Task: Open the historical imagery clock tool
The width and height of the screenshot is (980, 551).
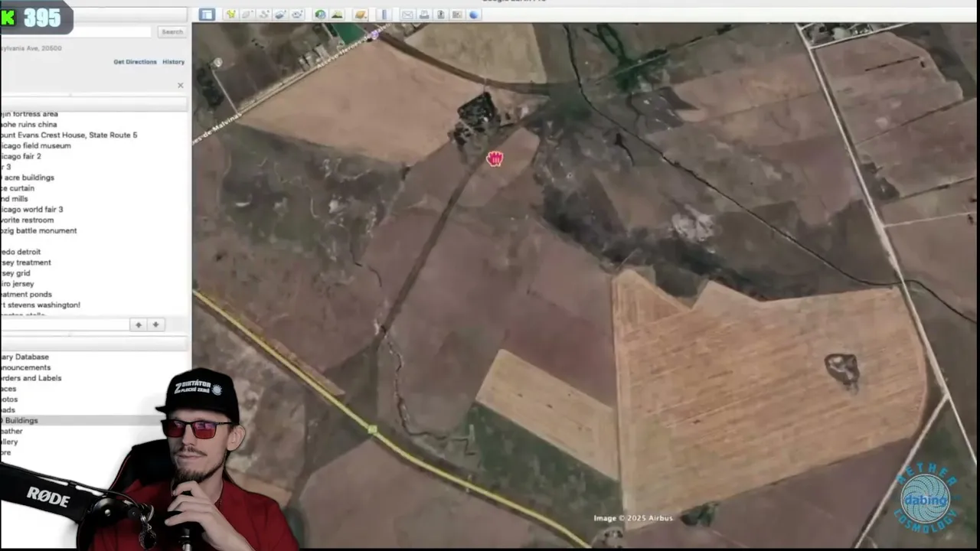Action: coord(320,15)
